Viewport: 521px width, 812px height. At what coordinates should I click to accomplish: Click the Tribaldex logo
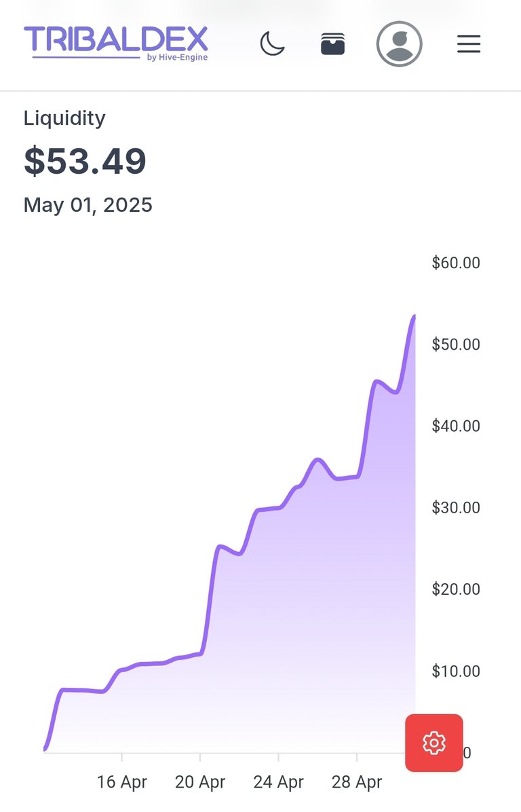click(x=115, y=40)
